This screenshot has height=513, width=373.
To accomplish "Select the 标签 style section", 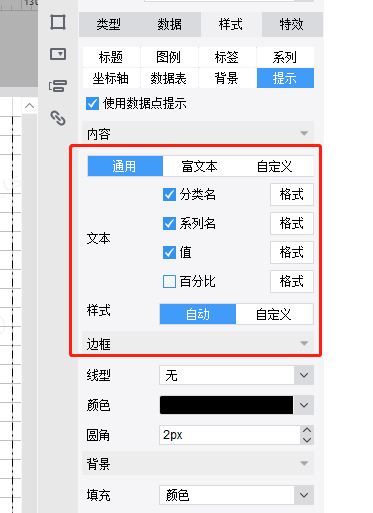I will 227,57.
